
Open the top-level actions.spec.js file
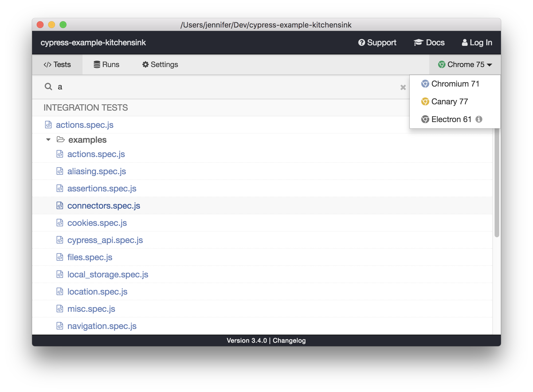click(85, 125)
